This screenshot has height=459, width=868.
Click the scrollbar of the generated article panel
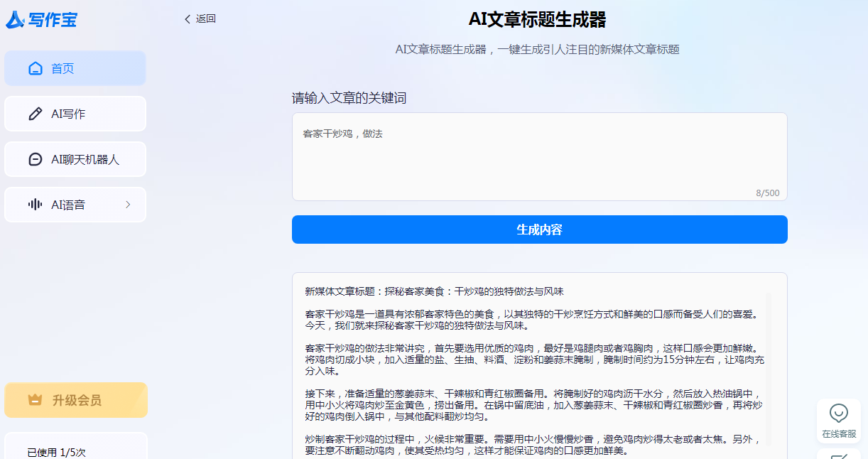(768, 369)
